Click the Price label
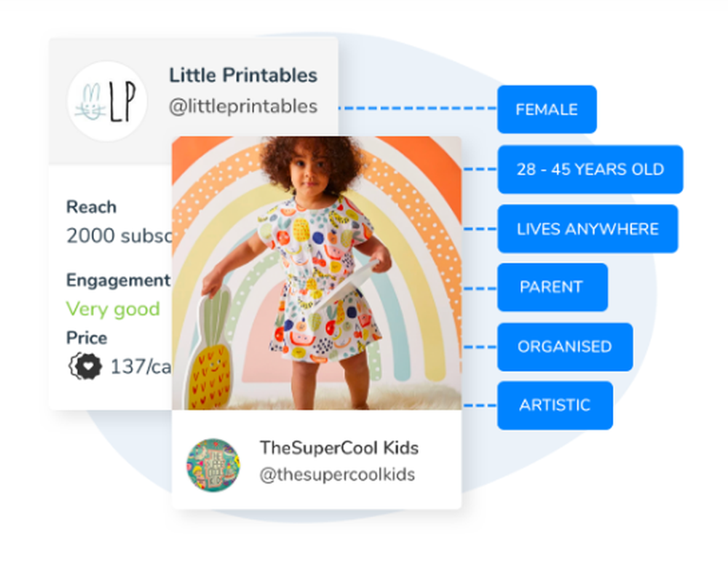Image resolution: width=728 pixels, height=573 pixels. coord(87,338)
